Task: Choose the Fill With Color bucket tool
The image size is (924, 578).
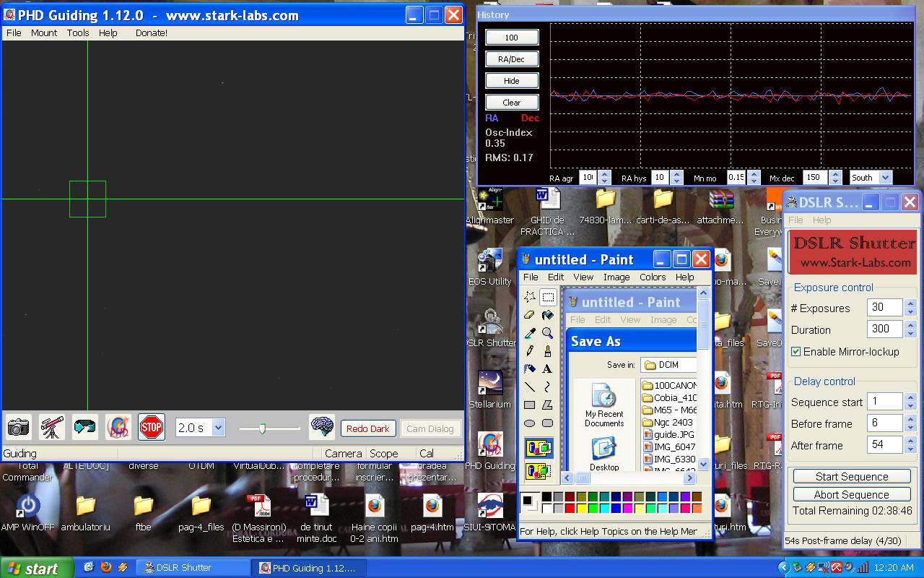Action: click(x=548, y=315)
